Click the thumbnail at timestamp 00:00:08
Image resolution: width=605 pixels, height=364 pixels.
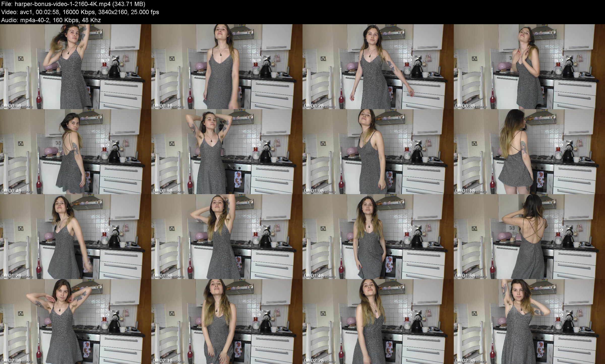(x=75, y=67)
